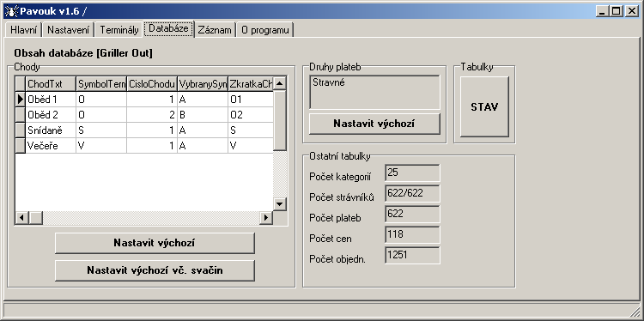The width and height of the screenshot is (644, 321).
Task: Click the O1 cell in ZkratkaCh column
Action: (x=251, y=100)
